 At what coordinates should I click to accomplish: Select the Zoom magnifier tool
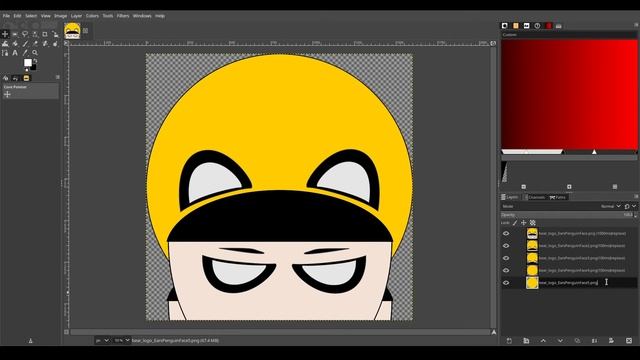pyautogui.click(x=35, y=53)
